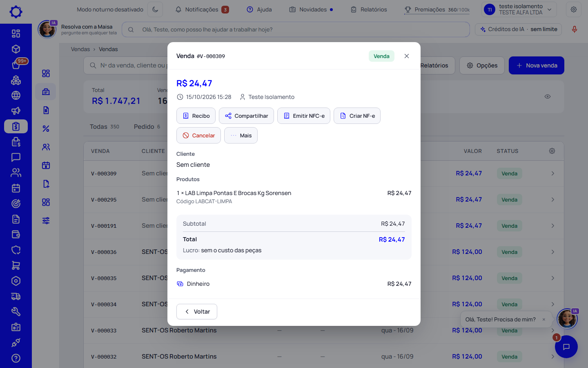
Task: Expand row V-000036 chevron
Action: [x=553, y=252]
